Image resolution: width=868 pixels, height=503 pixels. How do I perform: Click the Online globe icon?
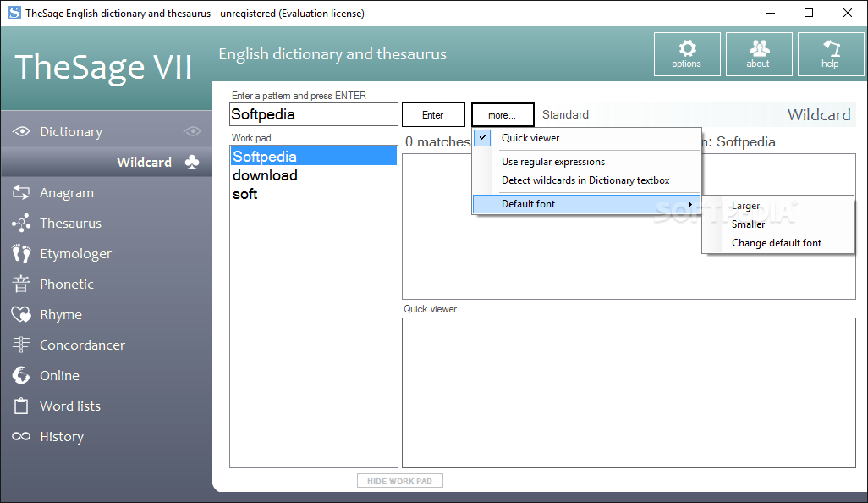click(21, 375)
